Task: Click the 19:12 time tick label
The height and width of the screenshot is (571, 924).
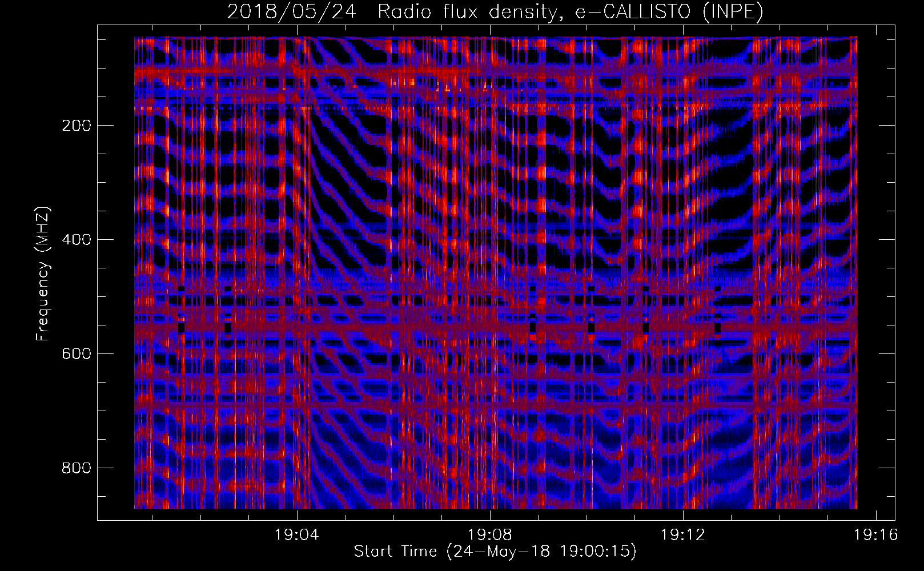Action: 683,535
